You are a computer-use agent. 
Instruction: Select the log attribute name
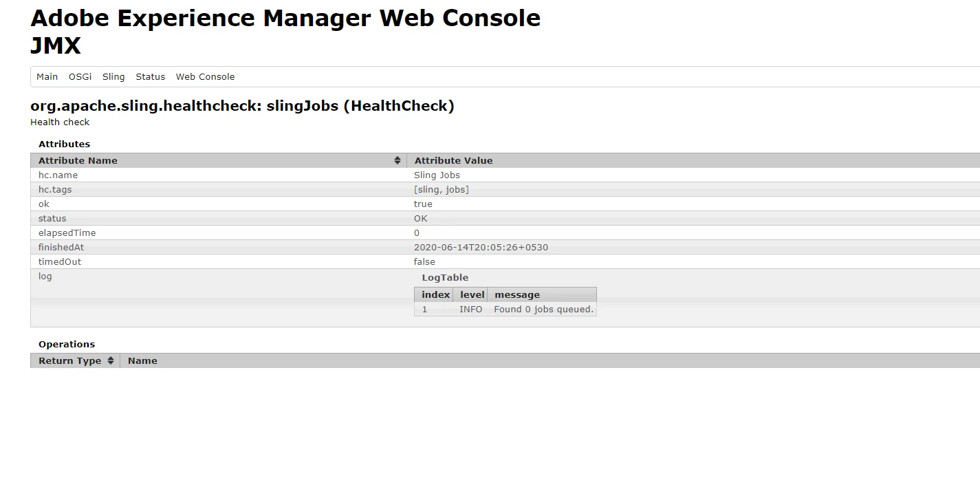45,276
